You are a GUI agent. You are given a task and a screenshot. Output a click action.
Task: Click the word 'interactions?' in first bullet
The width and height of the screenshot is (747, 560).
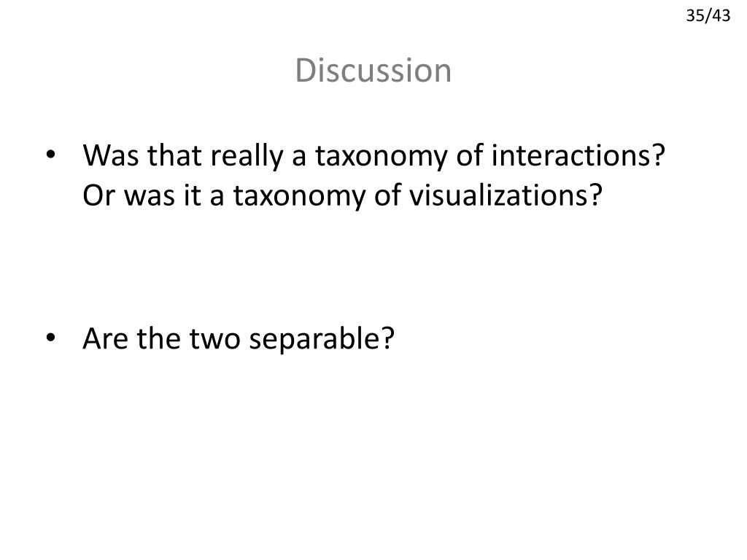(578, 155)
